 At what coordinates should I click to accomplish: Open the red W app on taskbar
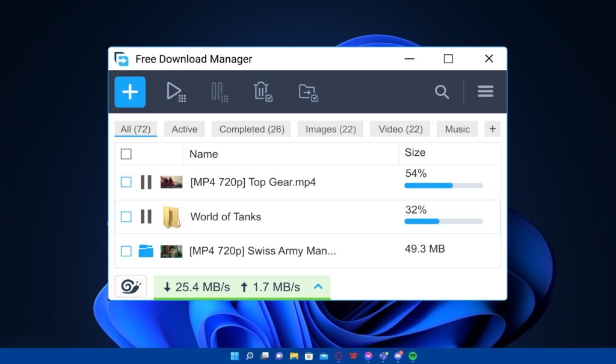354,356
